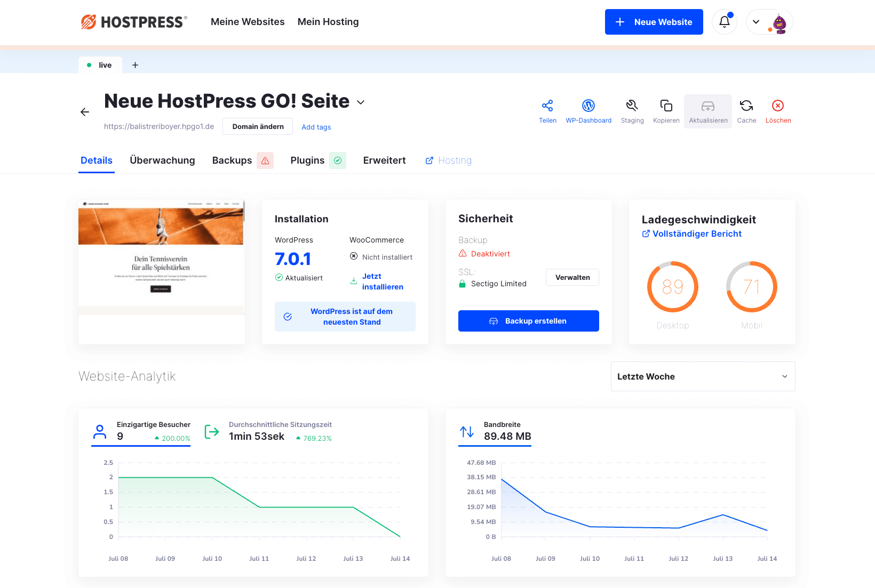
Task: Click the Sectigo Limited SSL issuer
Action: pyautogui.click(x=499, y=284)
